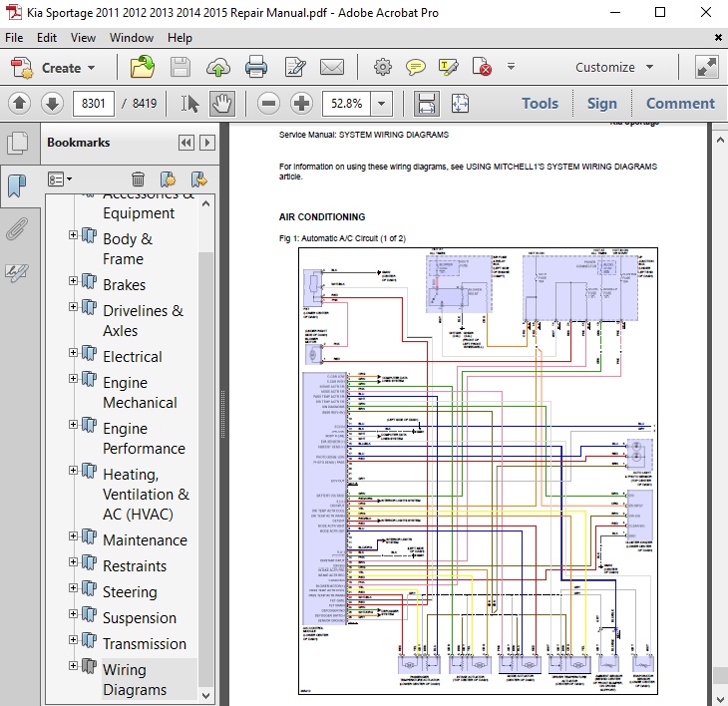
Task: Open the Help menu
Action: coord(180,38)
